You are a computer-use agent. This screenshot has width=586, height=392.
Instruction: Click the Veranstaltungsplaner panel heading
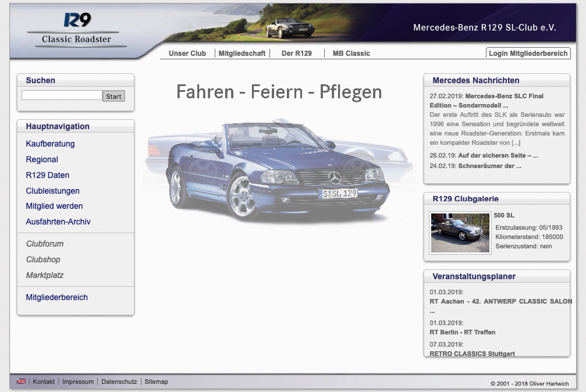tap(474, 276)
